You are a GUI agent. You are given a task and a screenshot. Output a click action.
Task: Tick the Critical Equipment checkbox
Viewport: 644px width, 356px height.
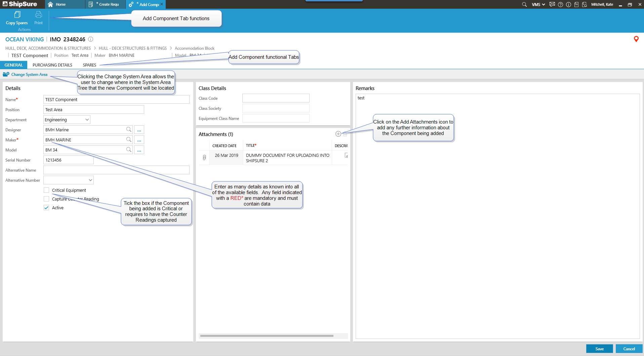point(47,190)
